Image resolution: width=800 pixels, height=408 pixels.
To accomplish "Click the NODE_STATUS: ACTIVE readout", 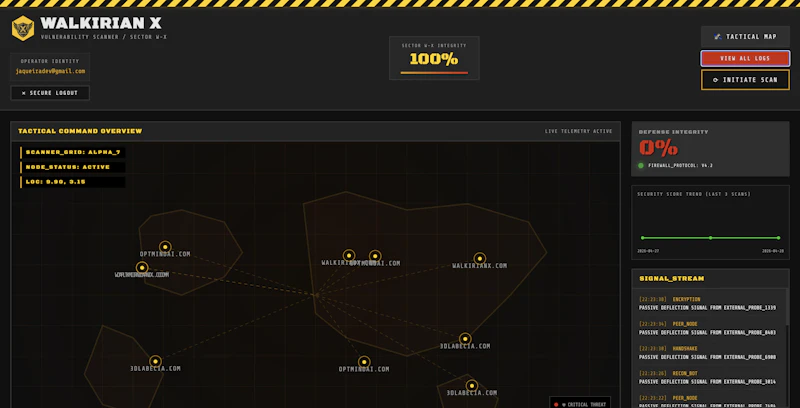I will [73, 167].
